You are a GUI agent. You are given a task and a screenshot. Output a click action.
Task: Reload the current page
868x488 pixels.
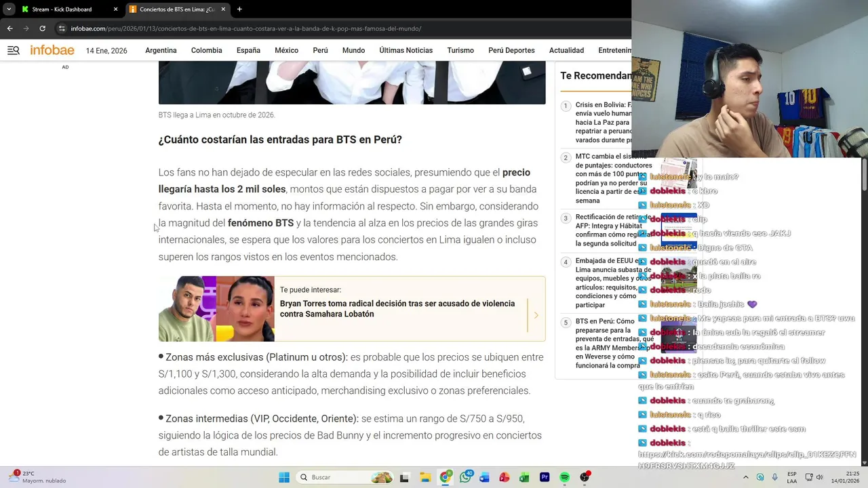[42, 28]
